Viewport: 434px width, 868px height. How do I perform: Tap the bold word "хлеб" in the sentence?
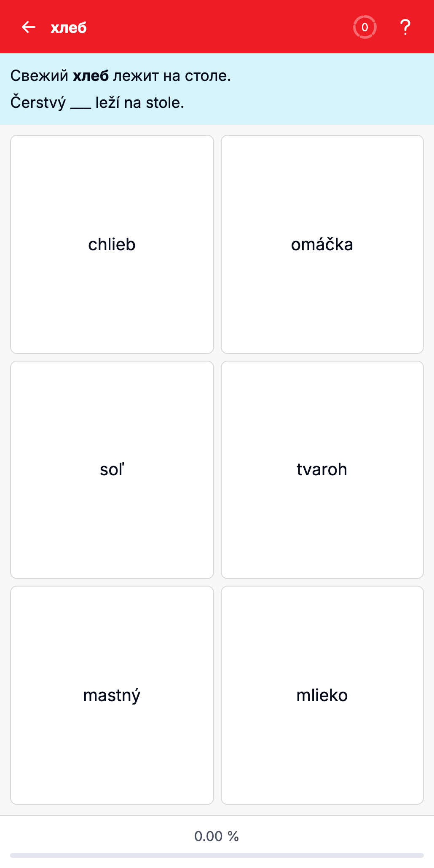click(x=91, y=76)
